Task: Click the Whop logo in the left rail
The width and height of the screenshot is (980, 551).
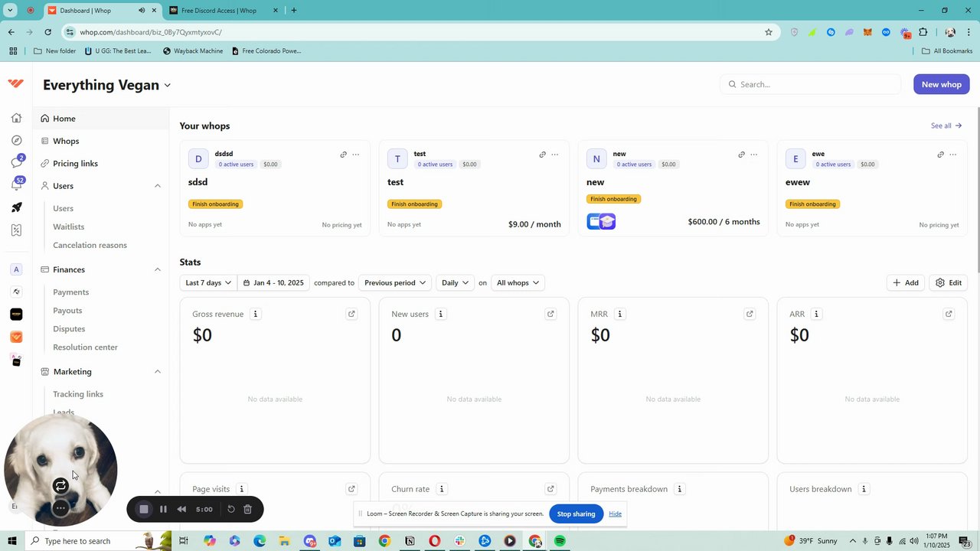Action: pos(16,83)
